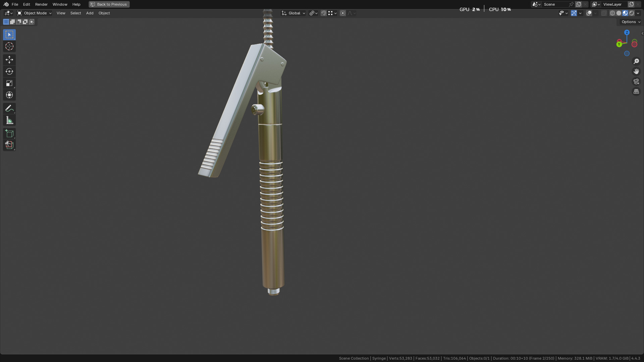Viewport: 644px width, 362px height.
Task: Activate the Rotate tool
Action: tap(9, 71)
